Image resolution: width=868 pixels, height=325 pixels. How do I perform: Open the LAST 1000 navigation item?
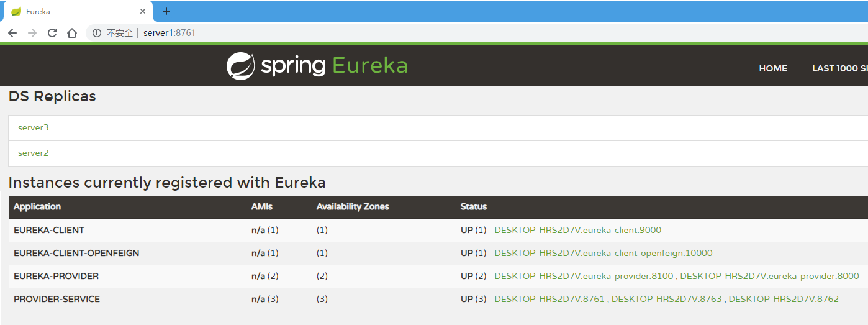pos(840,68)
